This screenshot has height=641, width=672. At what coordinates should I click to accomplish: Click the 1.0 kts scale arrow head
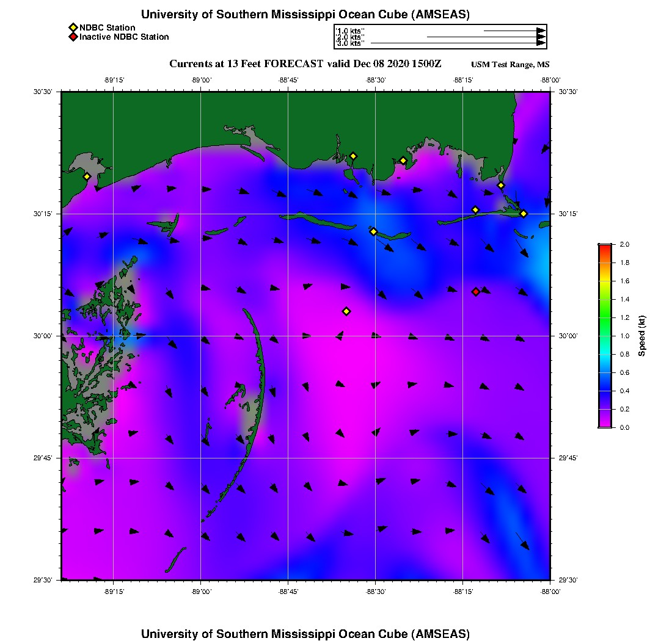click(x=541, y=31)
